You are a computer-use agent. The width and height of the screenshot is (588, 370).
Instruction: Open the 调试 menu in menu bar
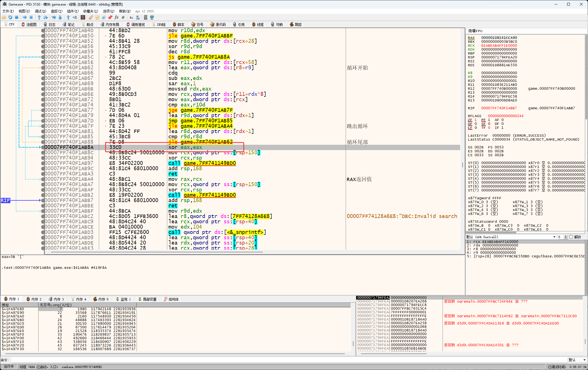pos(40,11)
